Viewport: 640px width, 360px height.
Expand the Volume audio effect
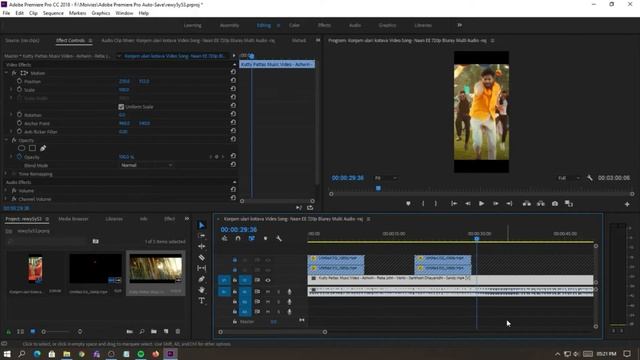tap(6, 191)
